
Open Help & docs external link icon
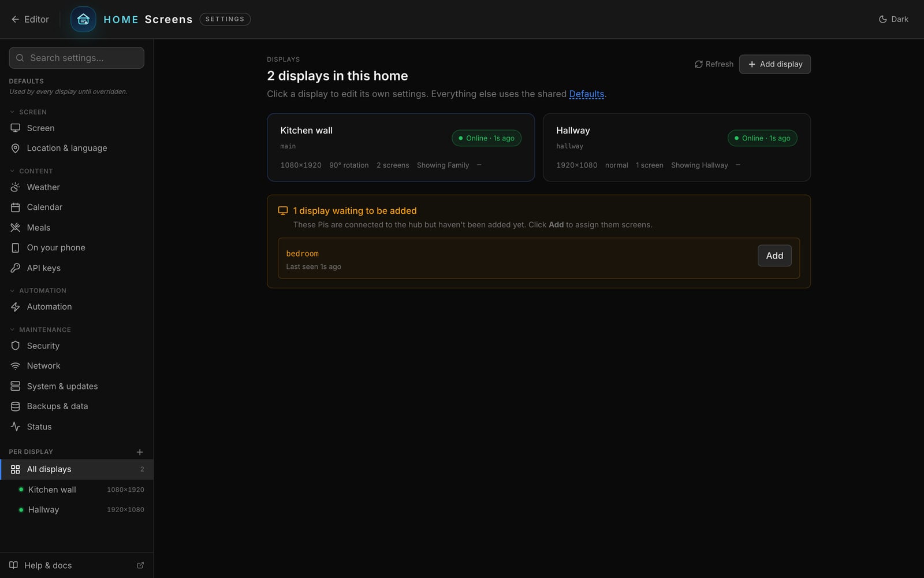[x=140, y=565]
